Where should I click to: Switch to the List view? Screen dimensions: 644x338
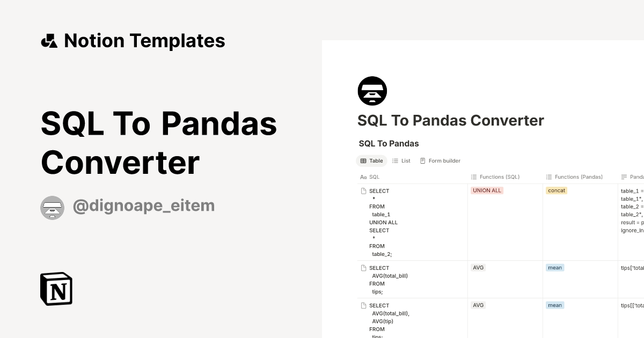401,160
